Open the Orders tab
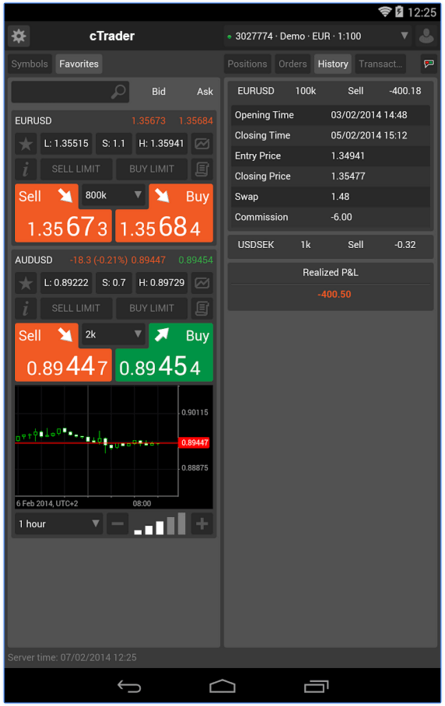 pos(292,64)
